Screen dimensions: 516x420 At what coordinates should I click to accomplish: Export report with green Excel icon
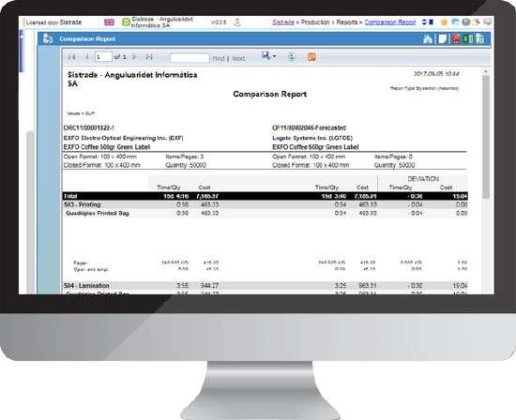467,38
